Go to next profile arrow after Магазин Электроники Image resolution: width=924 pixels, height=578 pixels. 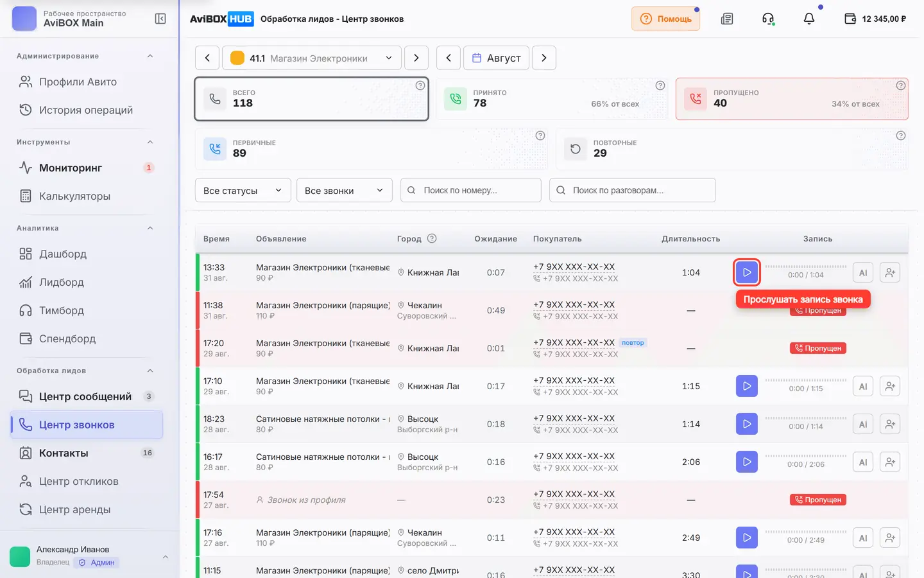click(416, 58)
